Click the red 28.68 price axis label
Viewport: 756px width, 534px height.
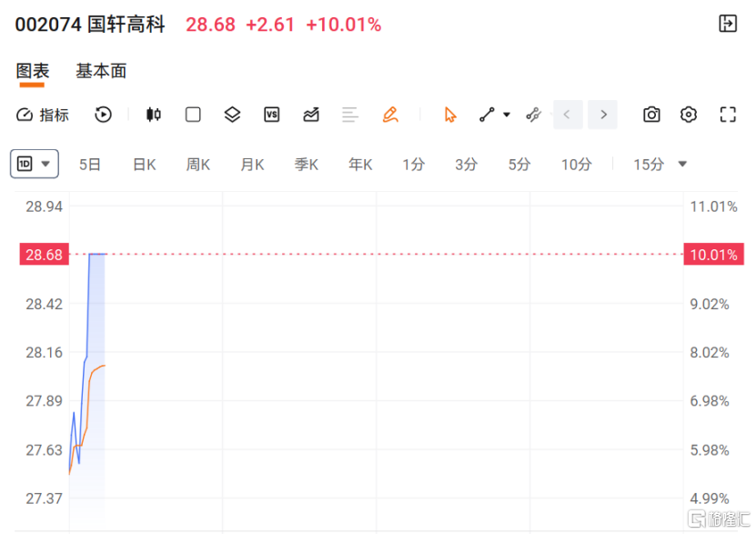45,254
